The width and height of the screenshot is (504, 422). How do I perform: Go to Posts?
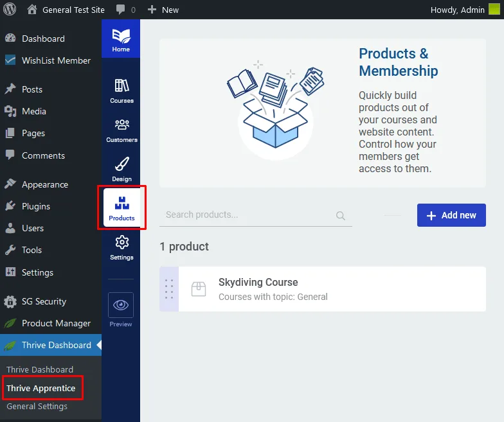tap(51, 89)
